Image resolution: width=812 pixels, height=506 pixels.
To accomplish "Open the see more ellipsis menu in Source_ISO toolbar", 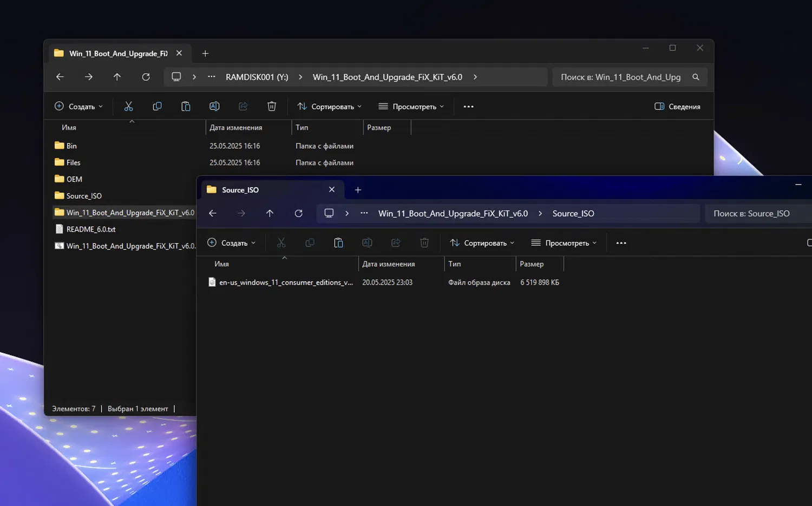I will 621,243.
